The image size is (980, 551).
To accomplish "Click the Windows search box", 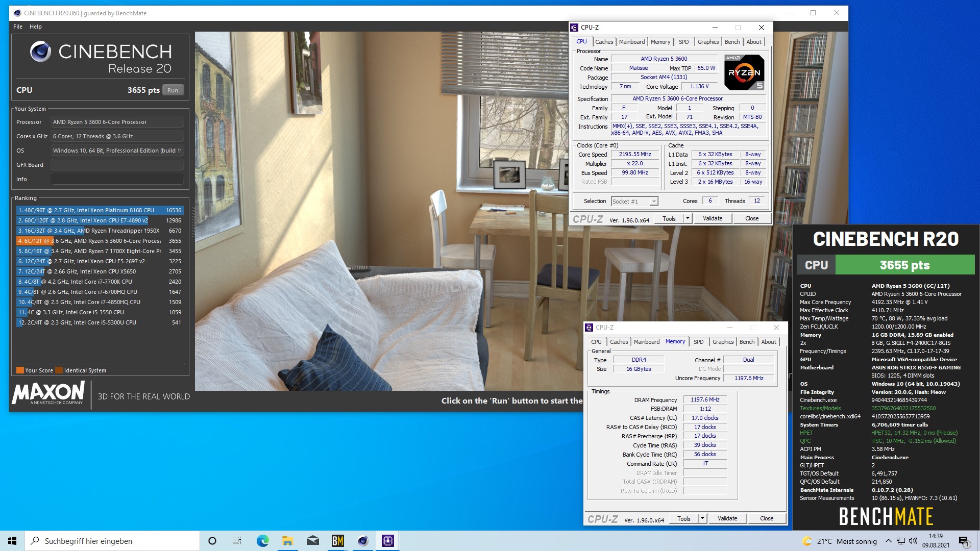I will tap(112, 541).
